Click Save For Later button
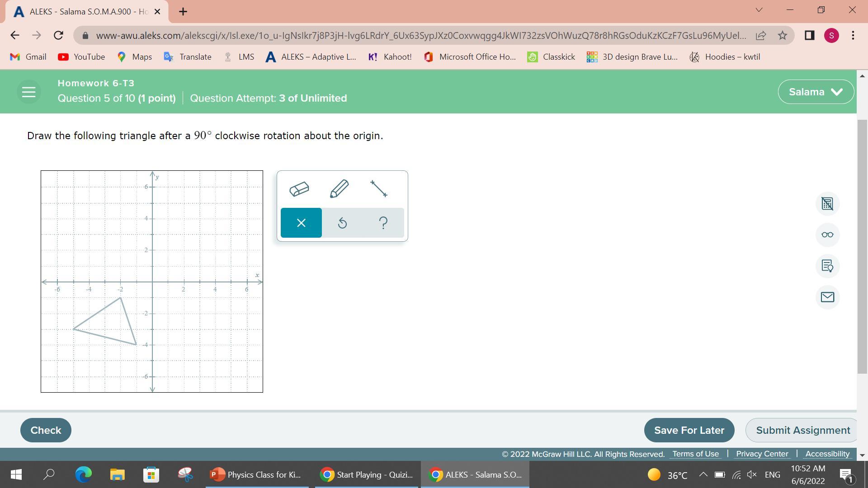This screenshot has width=868, height=488. coord(689,430)
